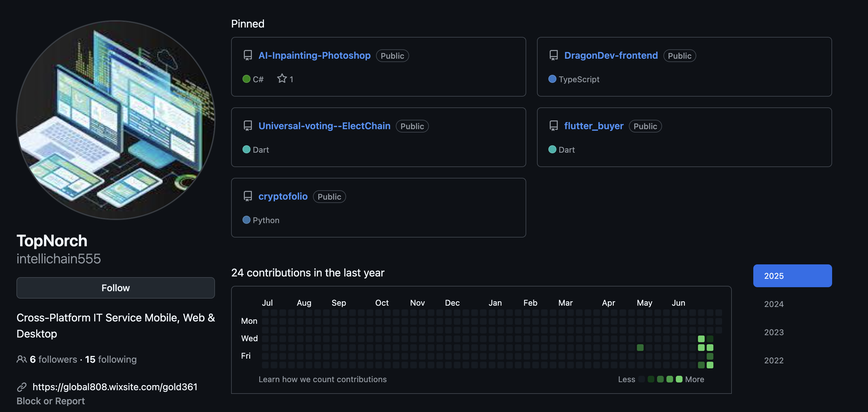The height and width of the screenshot is (412, 868).
Task: Click the DragonDev-frontend repo icon
Action: (553, 55)
